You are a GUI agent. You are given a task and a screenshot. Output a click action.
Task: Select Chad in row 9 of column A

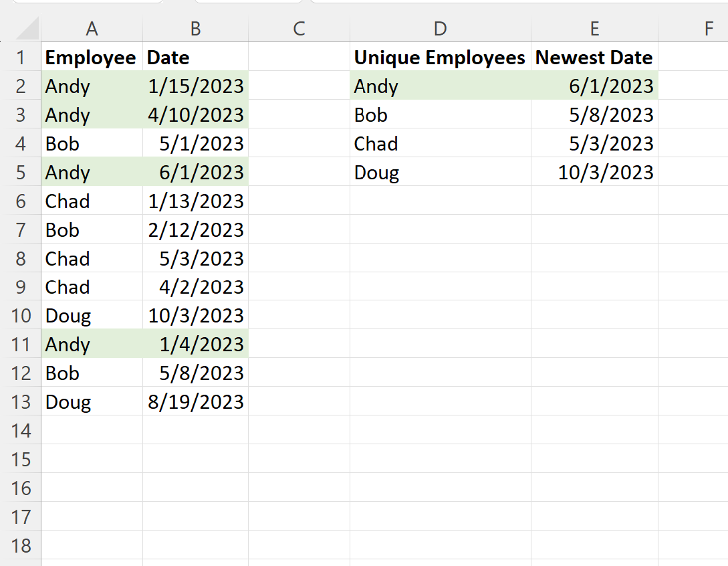point(92,287)
